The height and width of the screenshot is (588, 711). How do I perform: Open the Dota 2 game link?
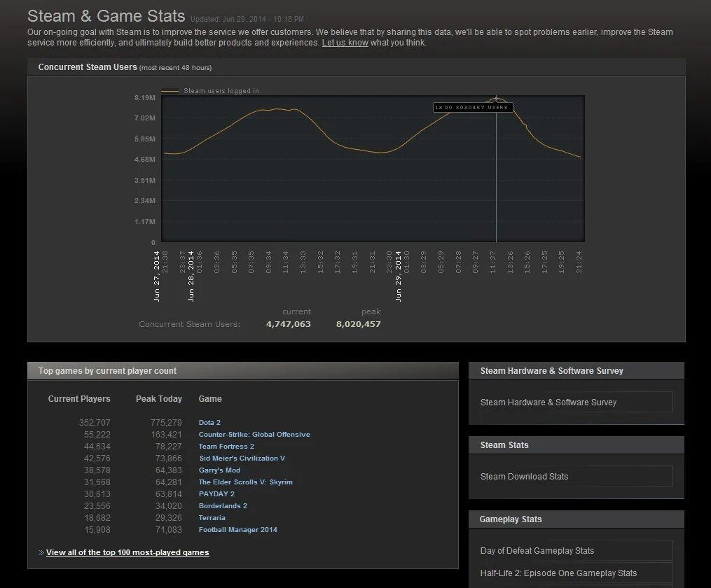pos(209,422)
